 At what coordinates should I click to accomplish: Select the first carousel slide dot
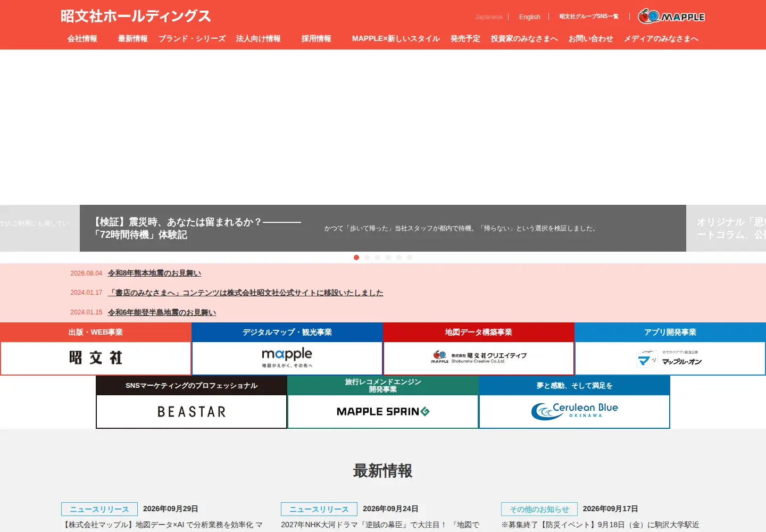356,257
